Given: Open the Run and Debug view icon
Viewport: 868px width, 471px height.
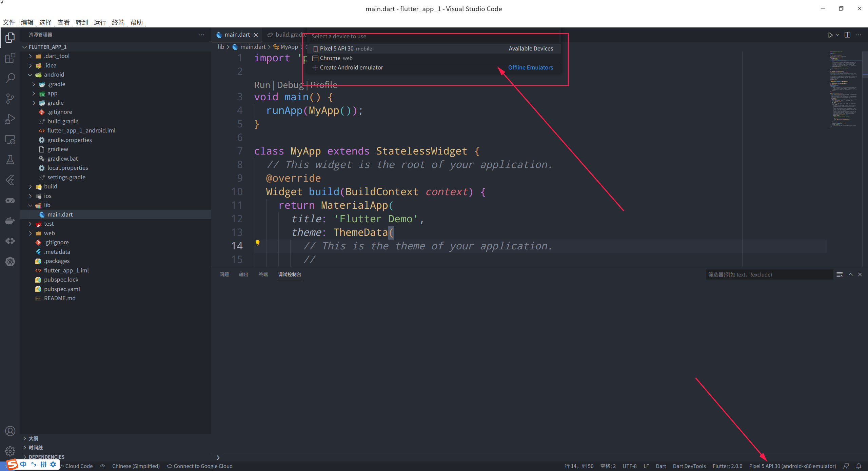Looking at the screenshot, I should click(10, 119).
